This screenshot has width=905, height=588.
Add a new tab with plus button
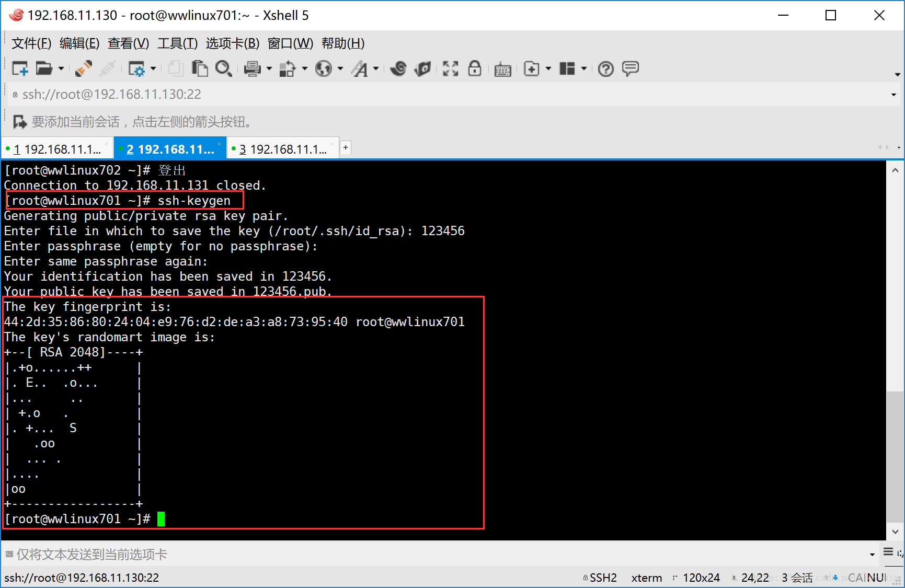(346, 148)
